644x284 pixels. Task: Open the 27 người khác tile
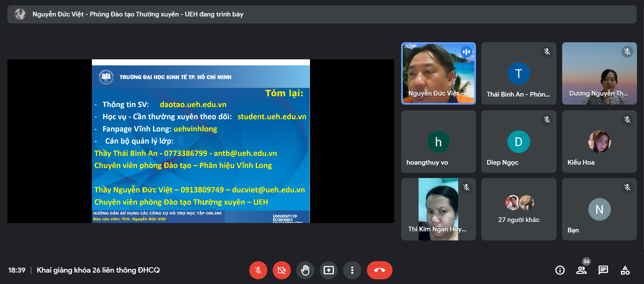click(x=519, y=209)
